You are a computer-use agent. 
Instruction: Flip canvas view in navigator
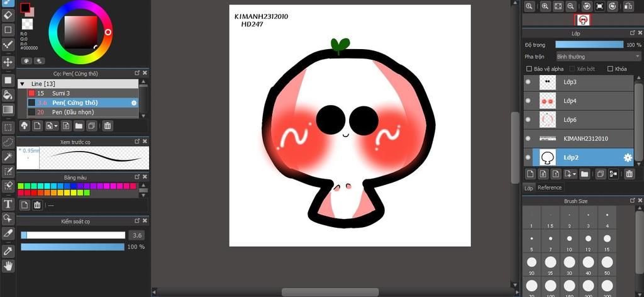coord(628,6)
